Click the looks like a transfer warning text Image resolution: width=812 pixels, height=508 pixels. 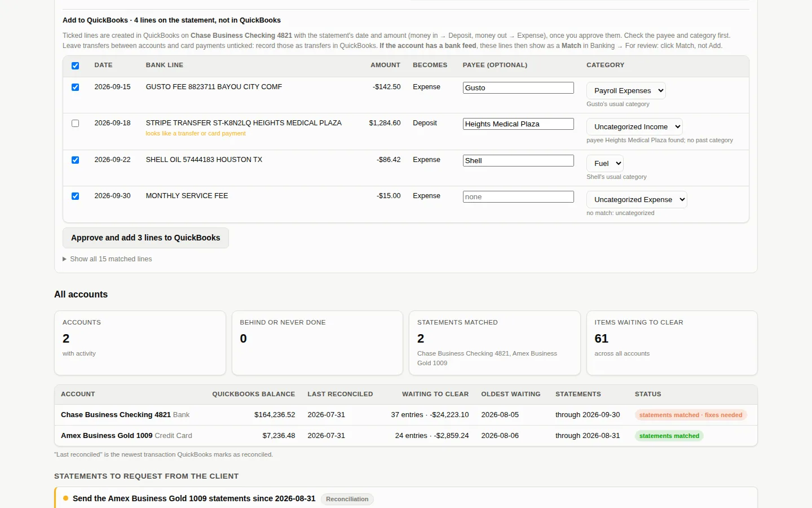click(x=196, y=134)
